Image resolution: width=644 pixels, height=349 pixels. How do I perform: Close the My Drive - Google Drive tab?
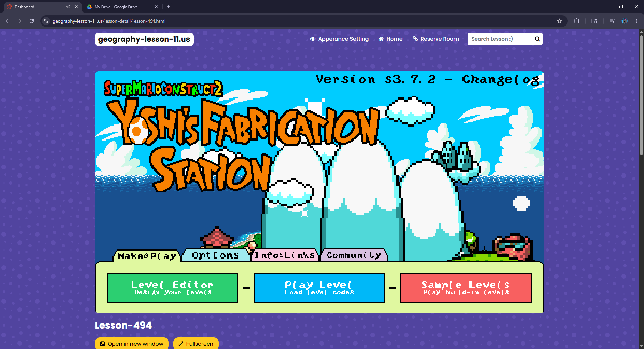[156, 7]
